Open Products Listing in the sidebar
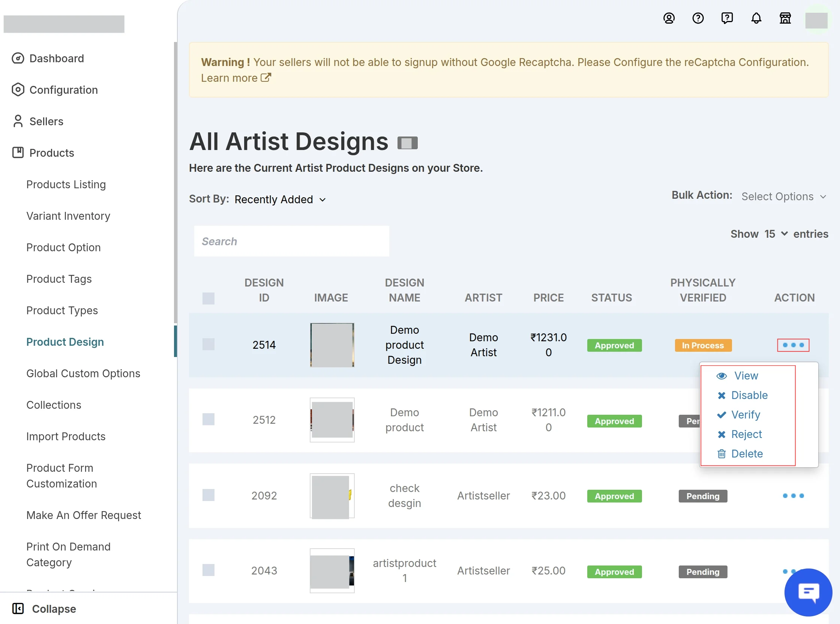This screenshot has height=624, width=840. tap(66, 184)
